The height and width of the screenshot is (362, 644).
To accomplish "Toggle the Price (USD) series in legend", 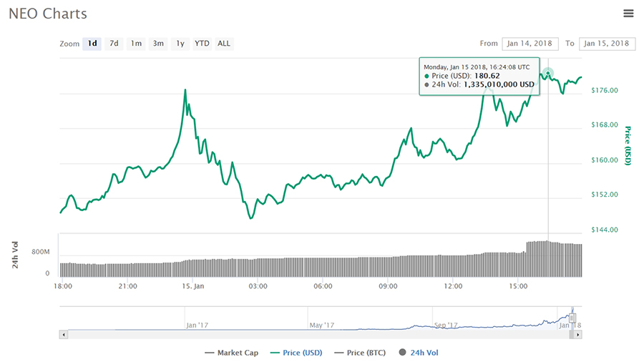I will pyautogui.click(x=296, y=353).
